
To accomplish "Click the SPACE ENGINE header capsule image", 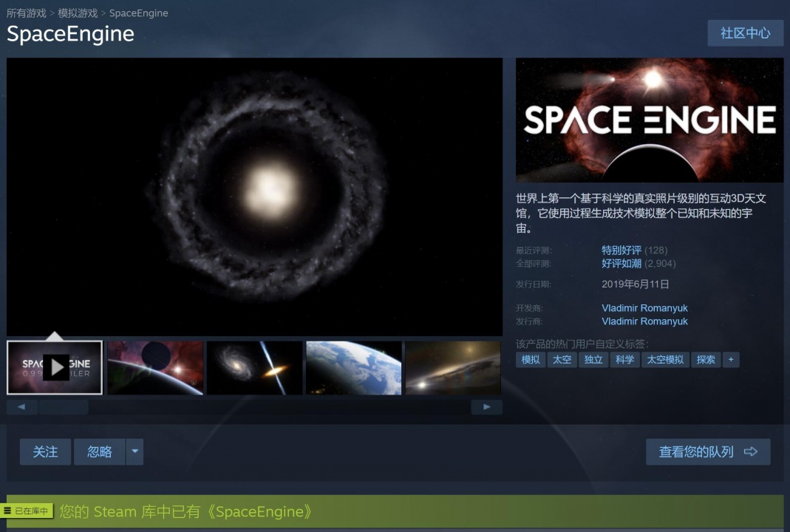I will click(x=650, y=120).
